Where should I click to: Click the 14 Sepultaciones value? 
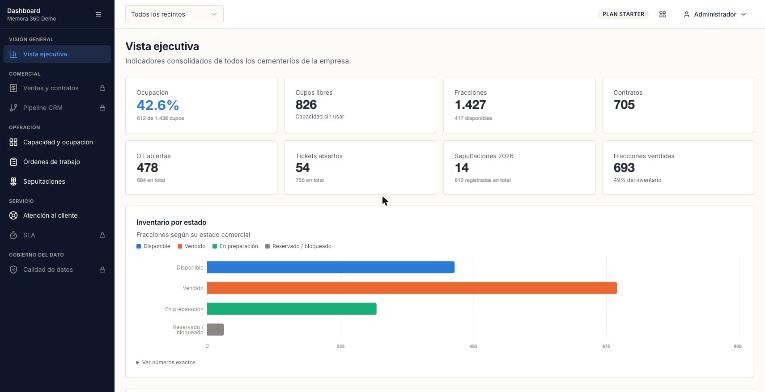[x=462, y=167]
